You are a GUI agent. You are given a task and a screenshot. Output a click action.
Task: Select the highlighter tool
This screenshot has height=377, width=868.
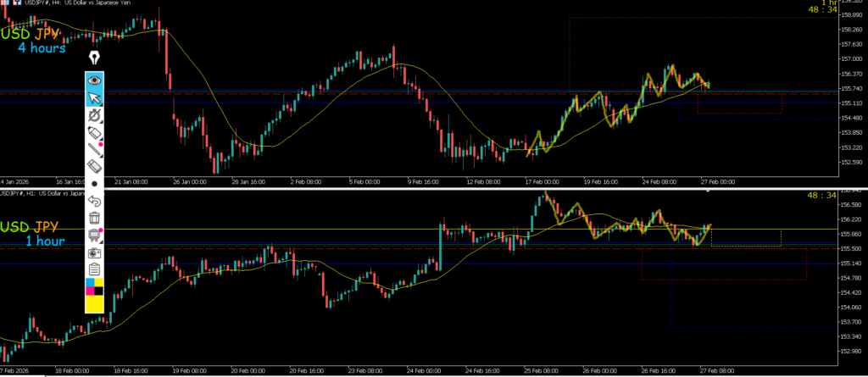[95, 133]
